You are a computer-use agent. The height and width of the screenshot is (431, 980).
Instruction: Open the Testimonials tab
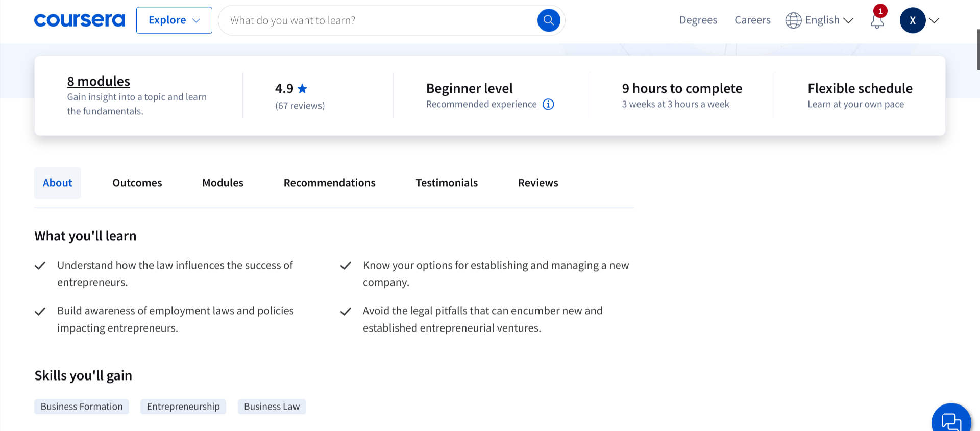[447, 183]
